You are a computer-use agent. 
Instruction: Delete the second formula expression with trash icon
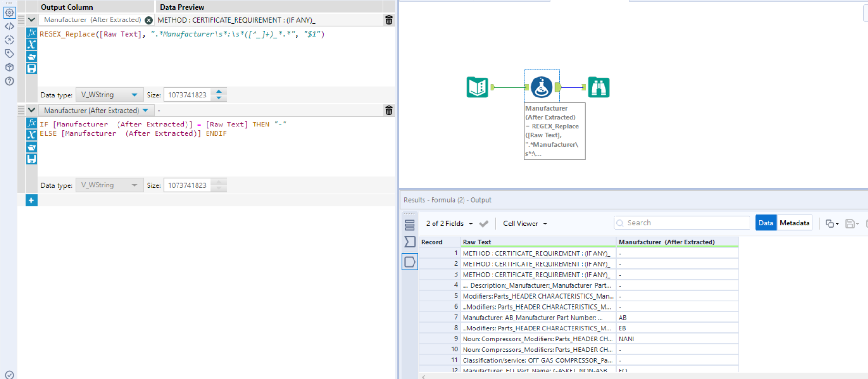pos(389,110)
